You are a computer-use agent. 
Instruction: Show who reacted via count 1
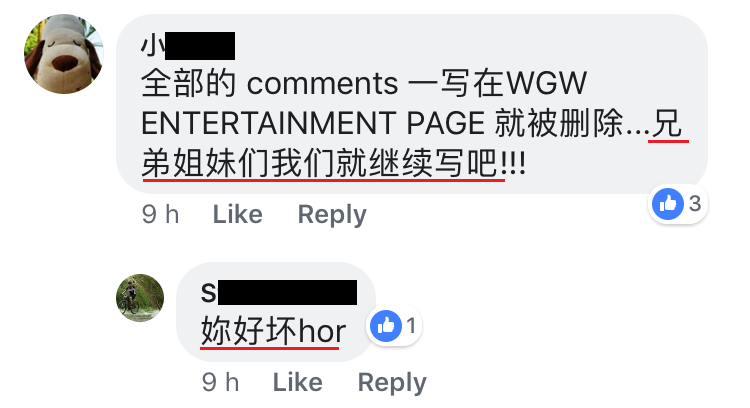411,326
